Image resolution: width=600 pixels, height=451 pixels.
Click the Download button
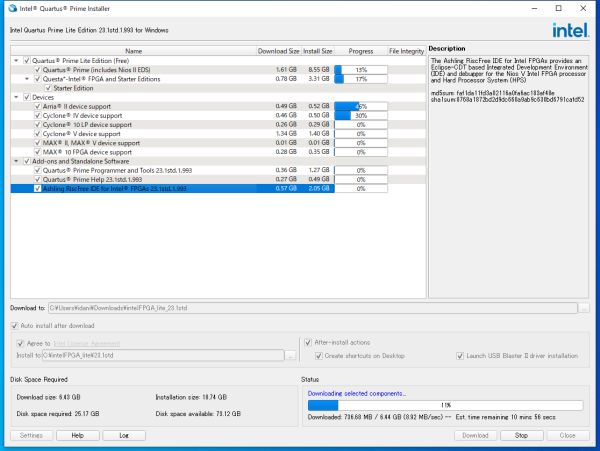click(x=475, y=435)
